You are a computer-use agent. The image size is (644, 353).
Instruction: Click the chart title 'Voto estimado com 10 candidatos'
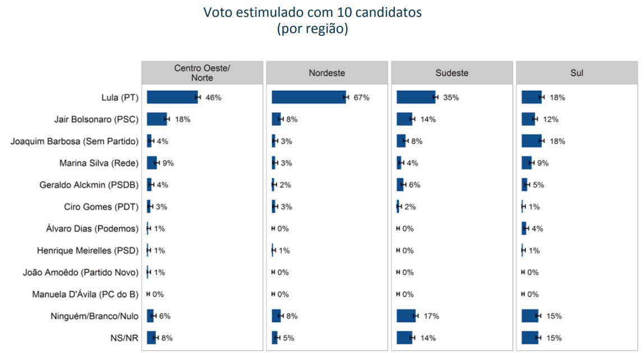(312, 12)
